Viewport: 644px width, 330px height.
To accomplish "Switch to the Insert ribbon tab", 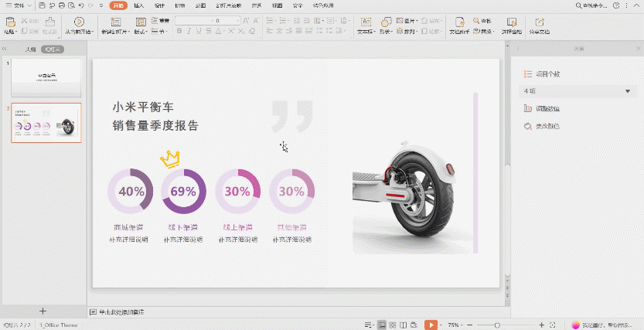I will pyautogui.click(x=138, y=5).
